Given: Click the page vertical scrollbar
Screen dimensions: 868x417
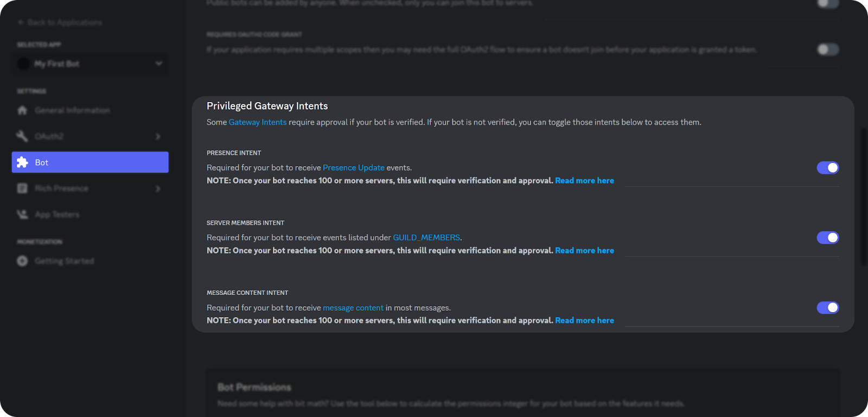Looking at the screenshot, I should (864, 197).
